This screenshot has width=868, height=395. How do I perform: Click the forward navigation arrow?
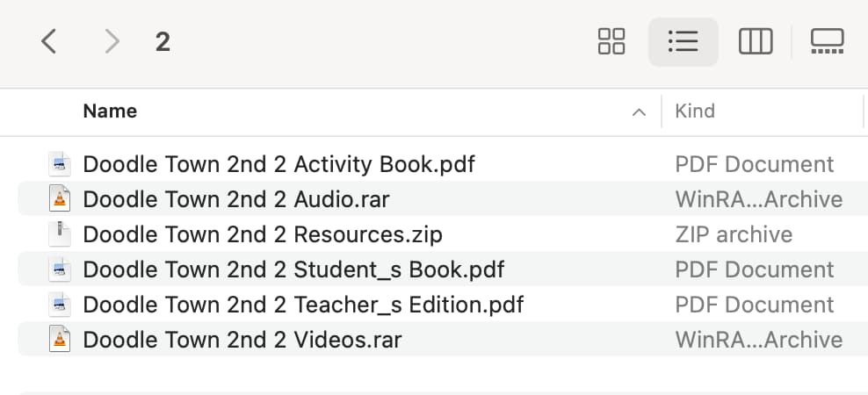point(112,41)
